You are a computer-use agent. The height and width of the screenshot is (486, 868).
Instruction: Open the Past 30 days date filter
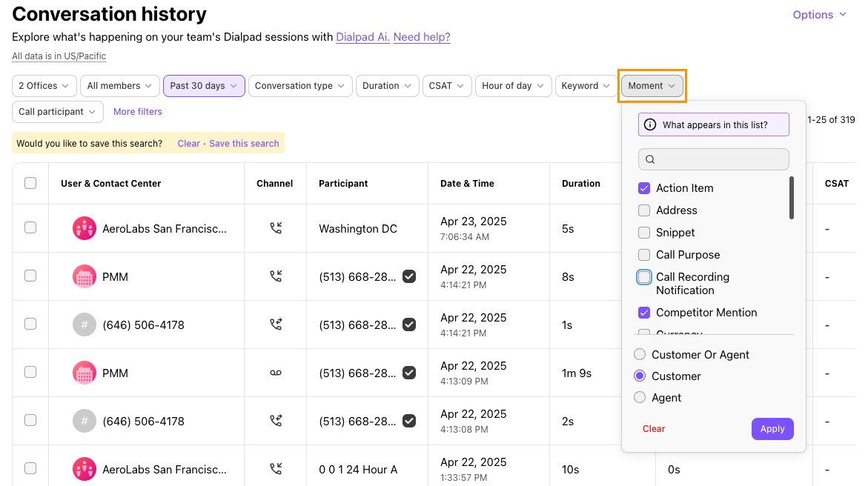(204, 86)
